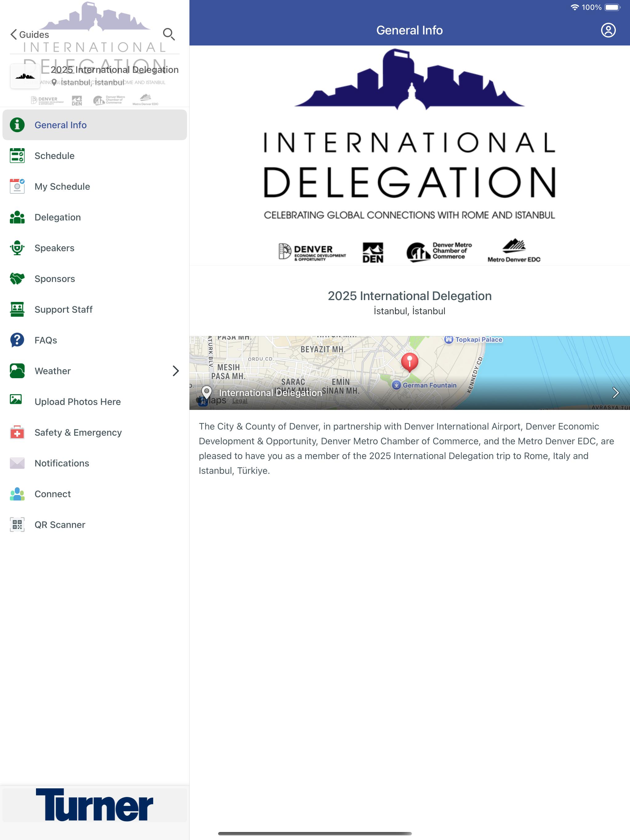The height and width of the screenshot is (840, 630).
Task: Tap the guide thumbnail skyline icon
Action: click(x=25, y=76)
